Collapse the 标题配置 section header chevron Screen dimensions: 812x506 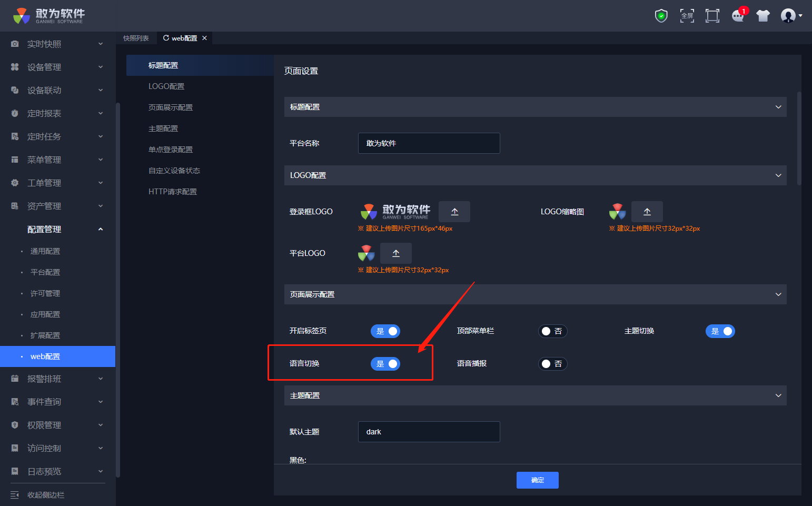coord(778,107)
